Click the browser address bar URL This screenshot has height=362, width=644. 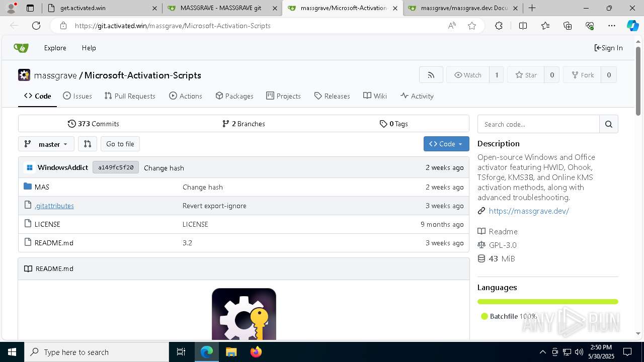pos(173,26)
